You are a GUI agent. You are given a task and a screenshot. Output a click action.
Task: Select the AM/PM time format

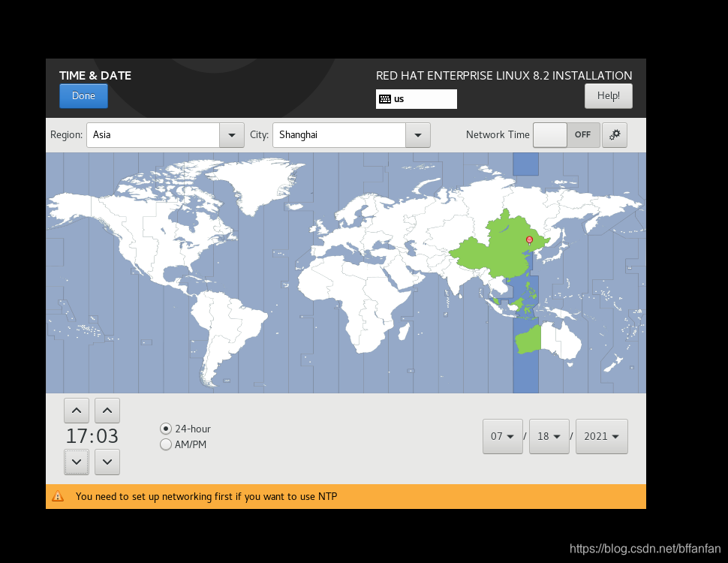coord(183,444)
